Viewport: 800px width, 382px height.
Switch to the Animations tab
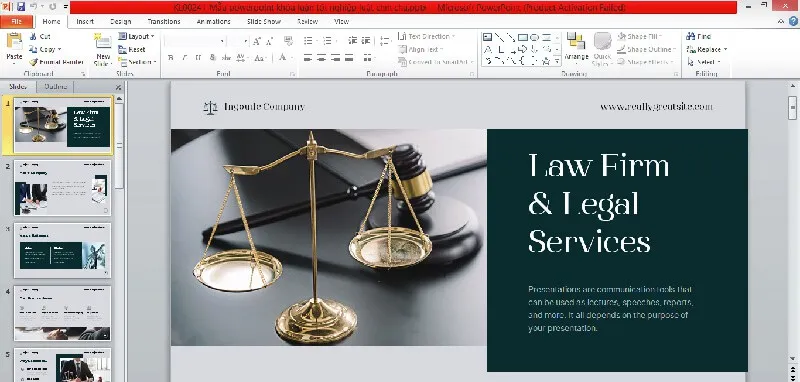tap(214, 21)
